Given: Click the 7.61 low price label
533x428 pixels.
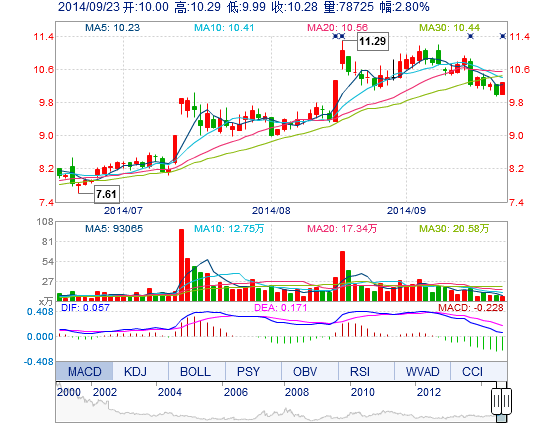Looking at the screenshot, I should coord(106,194).
